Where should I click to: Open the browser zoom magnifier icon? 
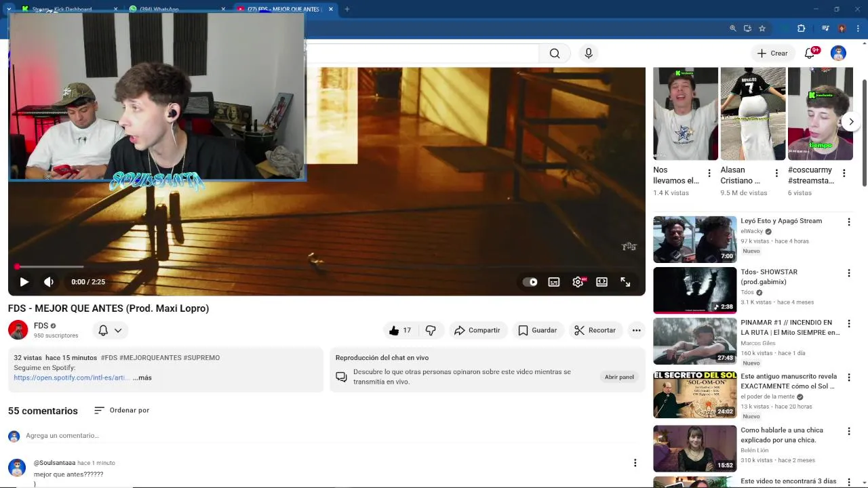pos(732,28)
